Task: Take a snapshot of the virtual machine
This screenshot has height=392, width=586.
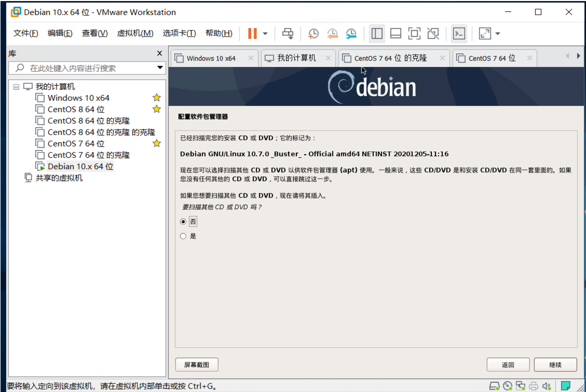Action: coord(313,33)
